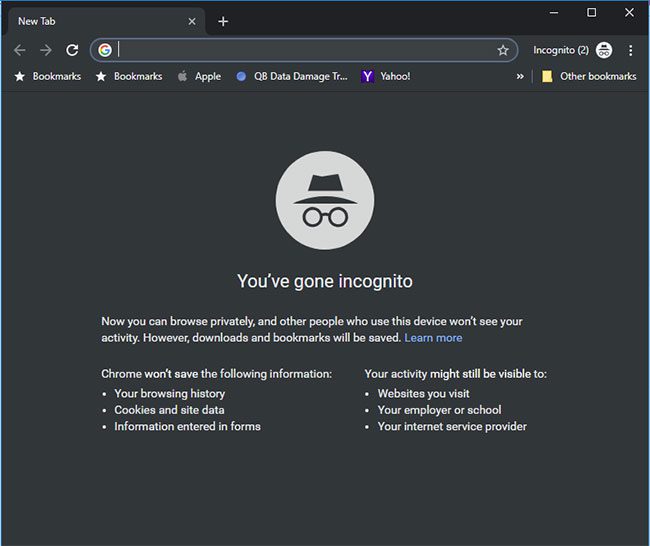Click the forward navigation arrow
The image size is (650, 546).
point(45,50)
